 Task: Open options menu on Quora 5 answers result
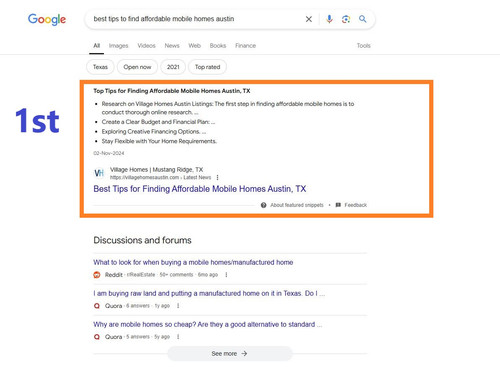tap(178, 337)
